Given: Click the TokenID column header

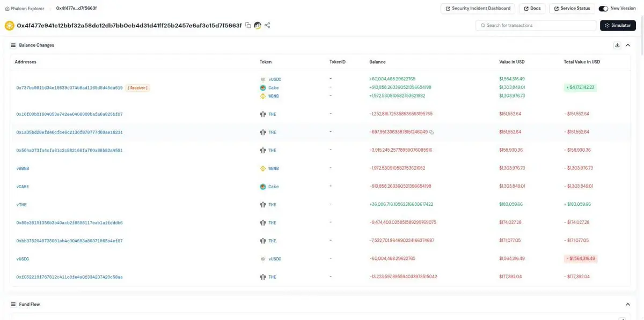Looking at the screenshot, I should [338, 62].
